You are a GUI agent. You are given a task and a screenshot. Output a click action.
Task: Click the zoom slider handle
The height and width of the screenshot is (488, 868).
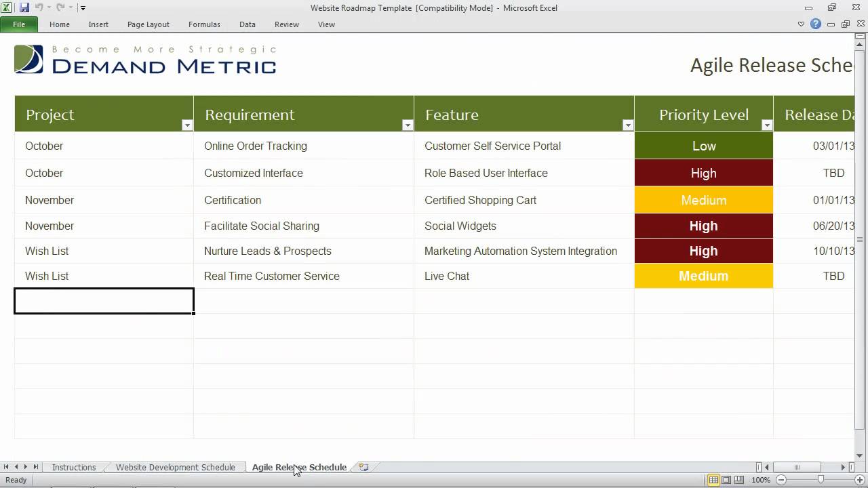821,480
